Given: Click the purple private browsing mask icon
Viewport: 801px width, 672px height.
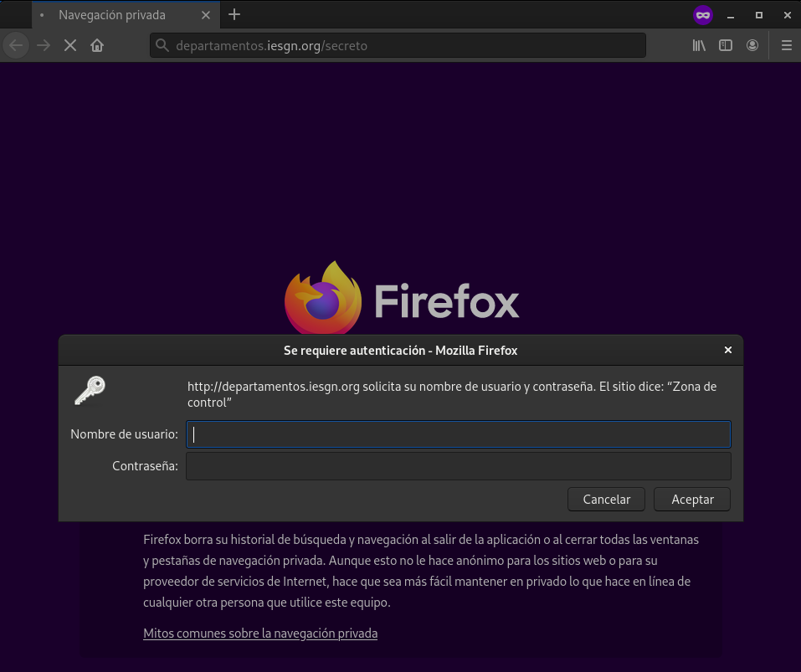Looking at the screenshot, I should pos(702,14).
